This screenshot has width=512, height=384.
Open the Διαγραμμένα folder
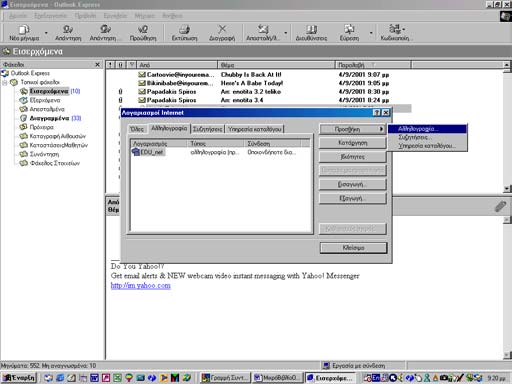click(x=50, y=118)
